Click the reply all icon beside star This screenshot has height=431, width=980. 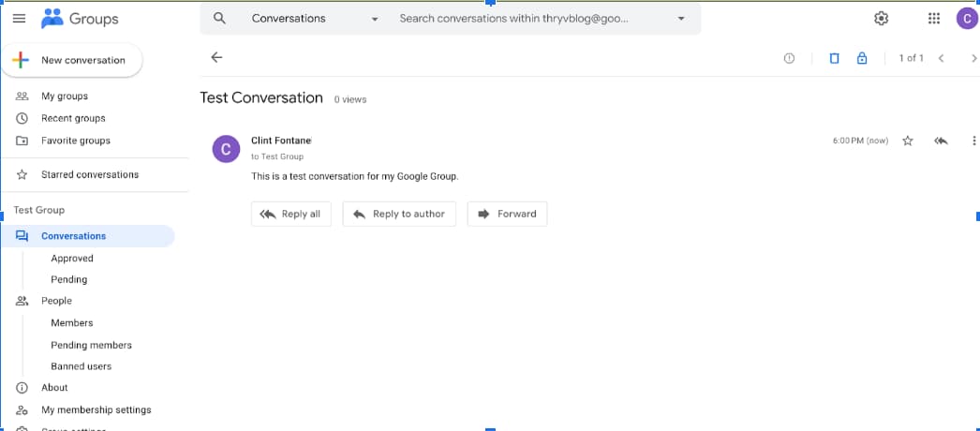pyautogui.click(x=941, y=141)
